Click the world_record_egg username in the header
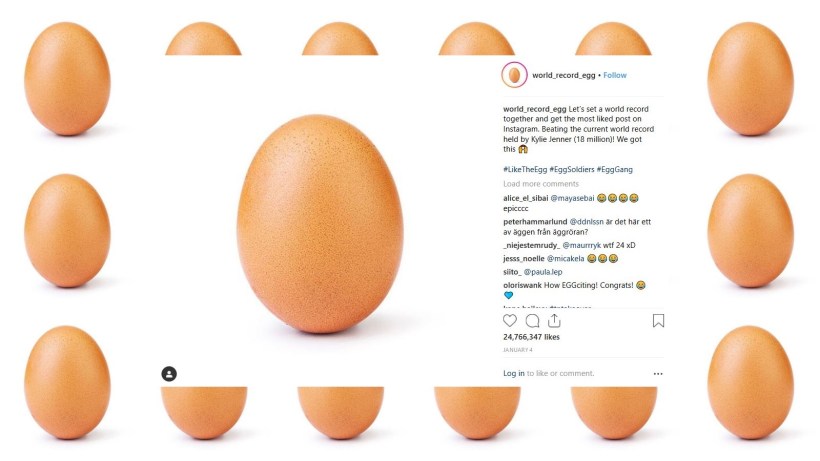The height and width of the screenshot is (461, 820). point(564,75)
